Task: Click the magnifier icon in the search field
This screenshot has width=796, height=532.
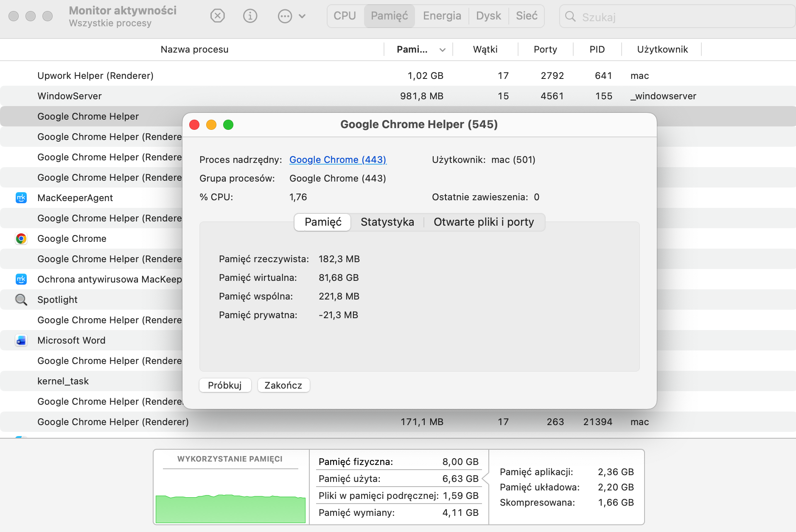Action: coord(571,17)
